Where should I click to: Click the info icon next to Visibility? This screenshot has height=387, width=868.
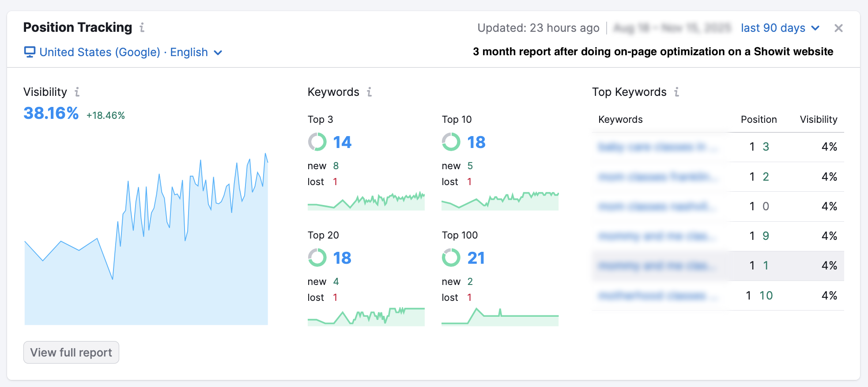[x=77, y=92]
